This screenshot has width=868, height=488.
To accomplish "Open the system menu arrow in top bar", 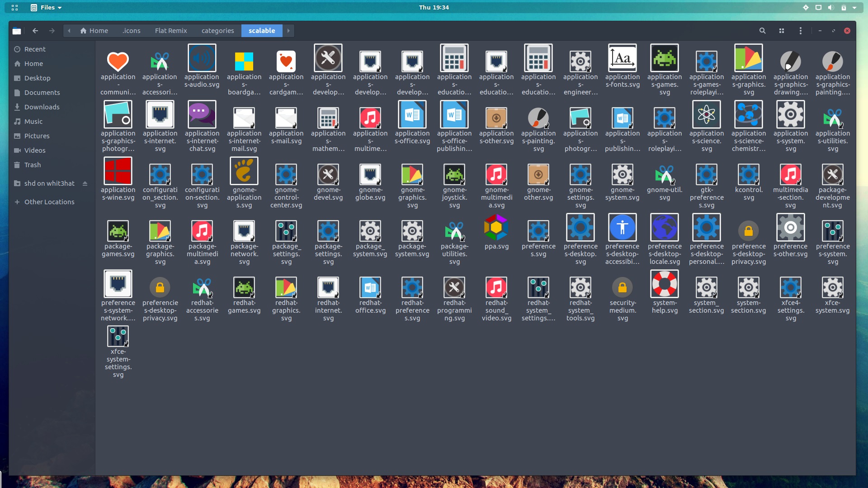I will (854, 7).
